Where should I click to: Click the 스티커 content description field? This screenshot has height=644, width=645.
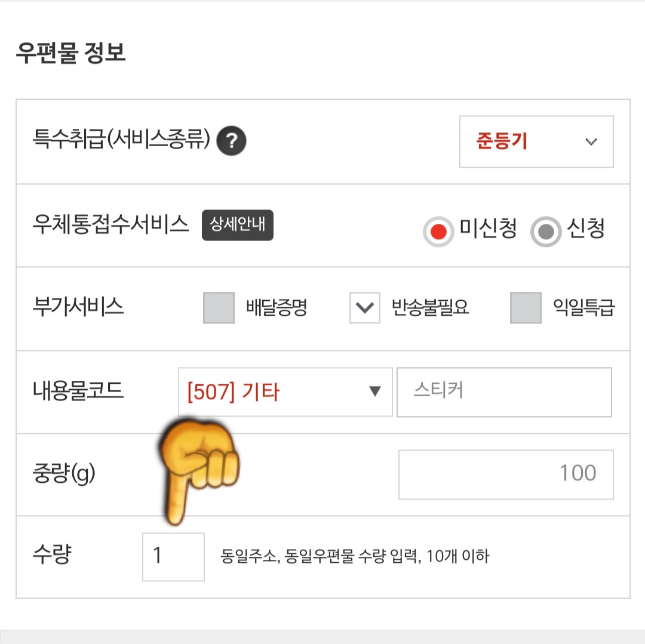pos(505,392)
